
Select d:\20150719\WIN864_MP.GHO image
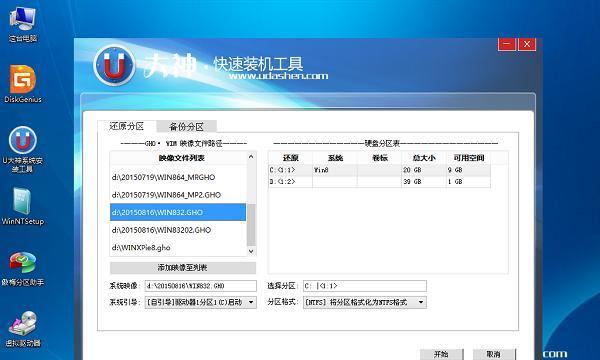click(178, 177)
